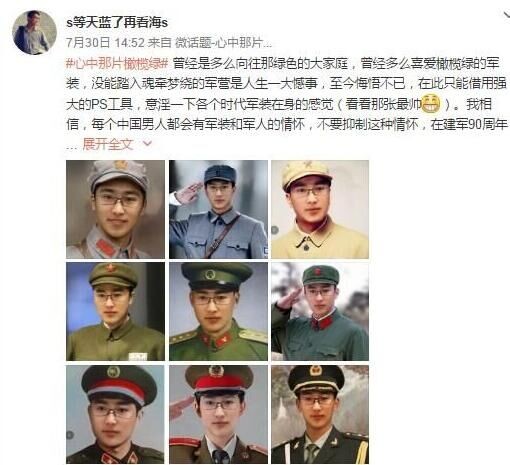Open the 微话题-心中那片 source link
The height and width of the screenshot is (465, 510).
(223, 43)
